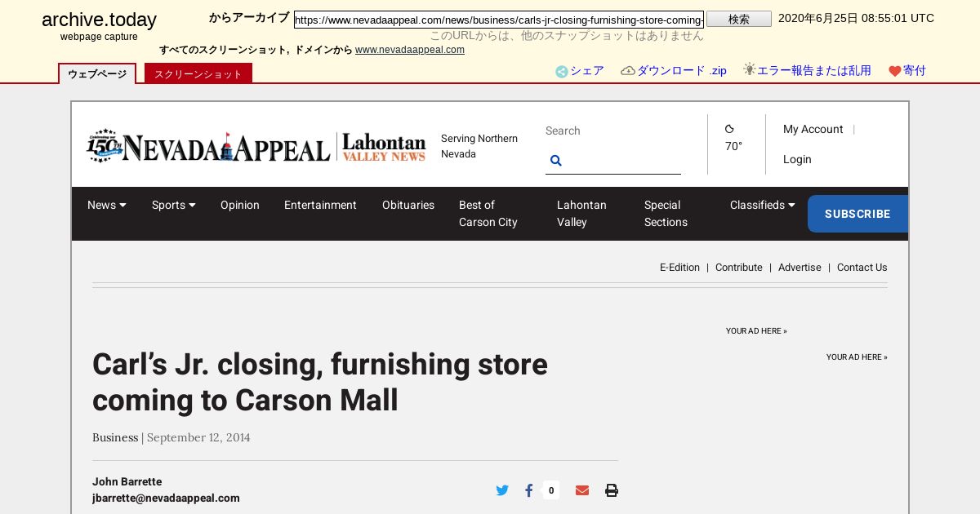Click the 70° temperature reading
Screen dimensions: 980x514
point(733,146)
